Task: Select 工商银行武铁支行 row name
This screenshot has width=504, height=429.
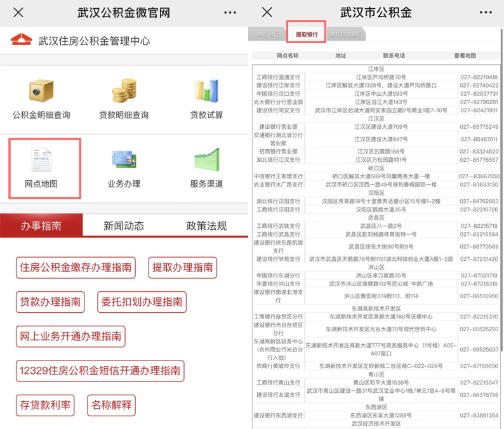Action: pyautogui.click(x=279, y=226)
